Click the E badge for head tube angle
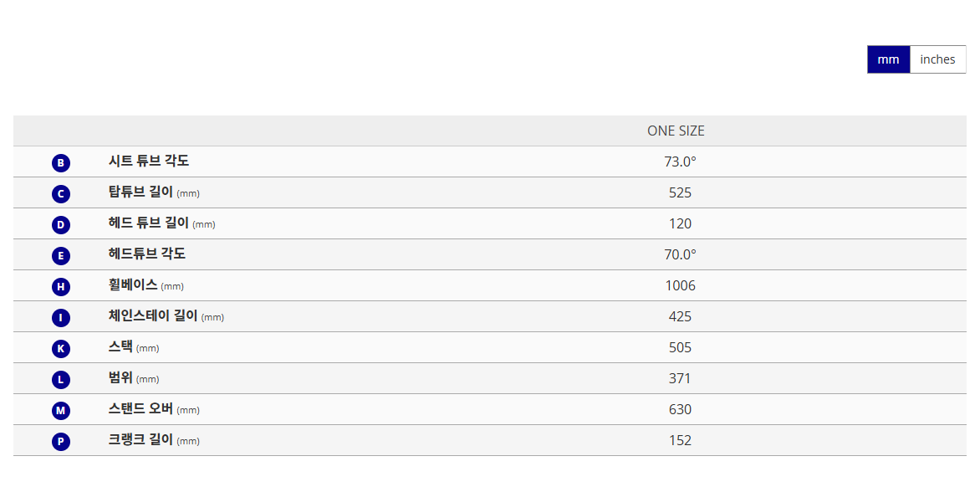 (61, 255)
